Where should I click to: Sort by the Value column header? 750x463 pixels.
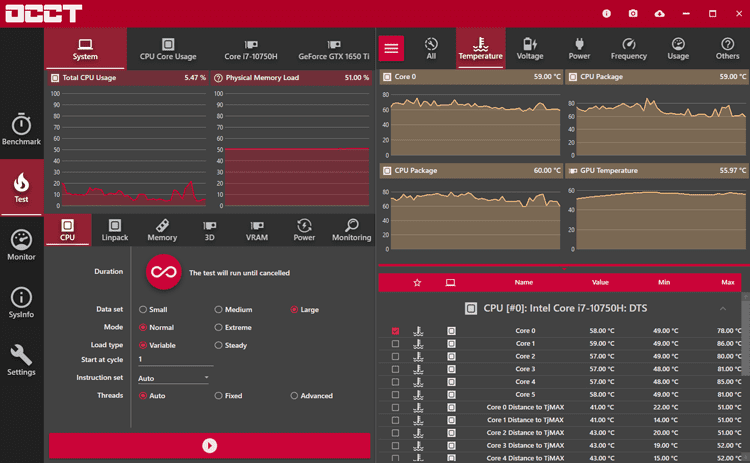point(600,283)
